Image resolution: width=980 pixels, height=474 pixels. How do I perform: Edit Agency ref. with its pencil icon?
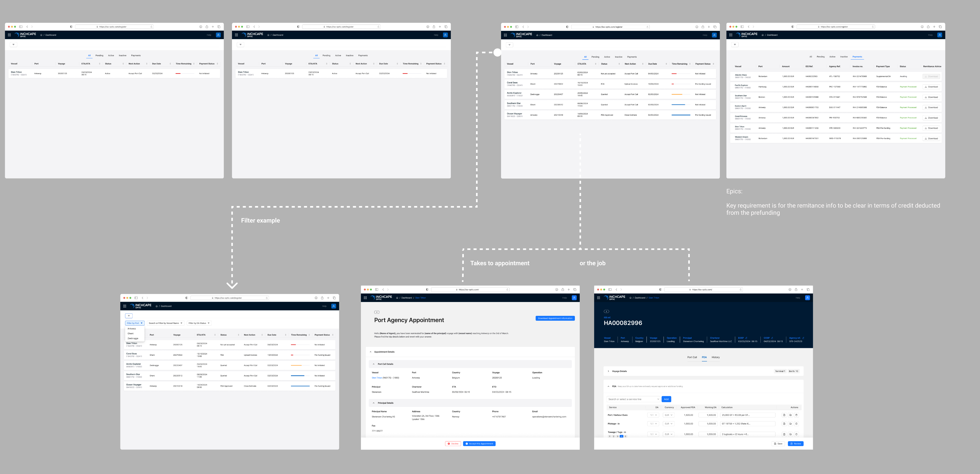[803, 338]
